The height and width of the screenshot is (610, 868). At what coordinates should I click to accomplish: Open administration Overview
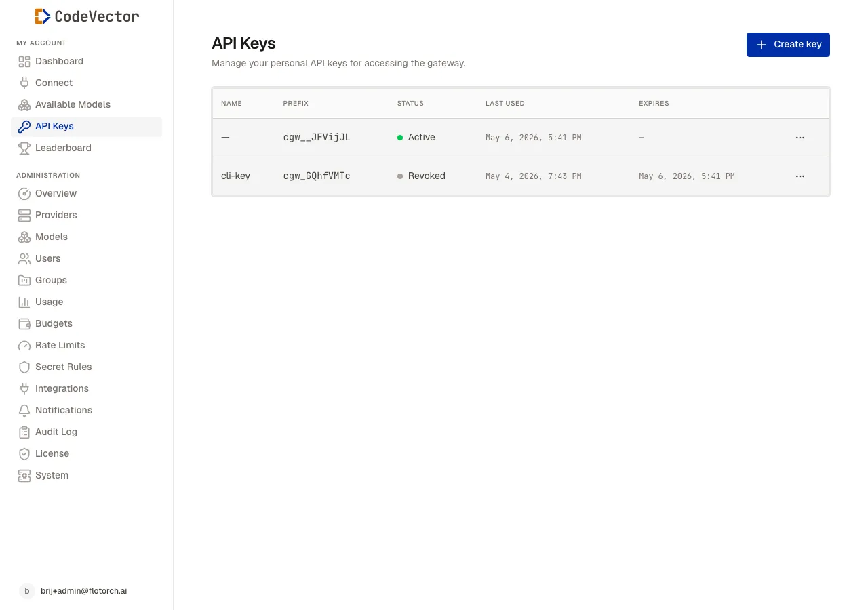point(87,194)
